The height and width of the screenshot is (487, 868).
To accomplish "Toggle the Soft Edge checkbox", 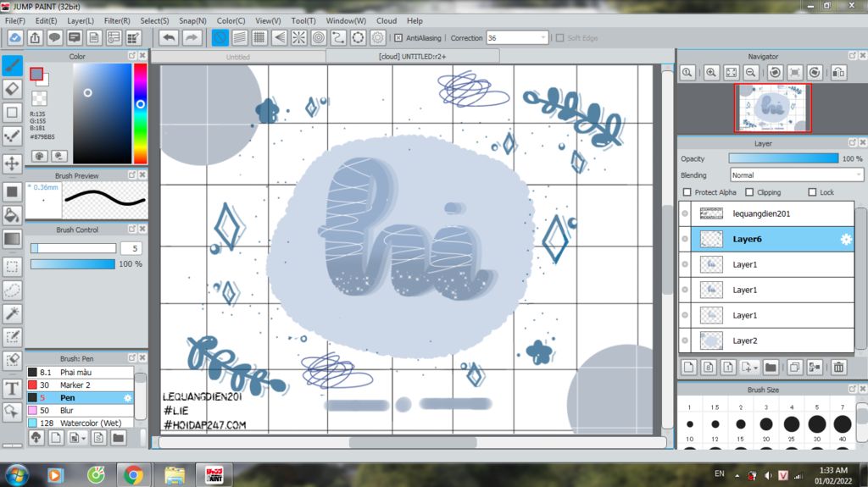I will 559,37.
